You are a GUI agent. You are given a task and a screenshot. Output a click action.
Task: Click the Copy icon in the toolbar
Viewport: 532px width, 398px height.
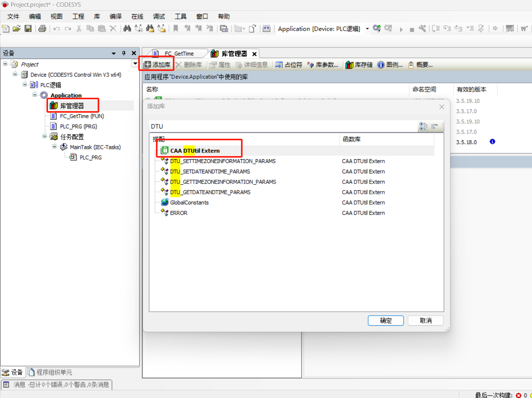90,28
